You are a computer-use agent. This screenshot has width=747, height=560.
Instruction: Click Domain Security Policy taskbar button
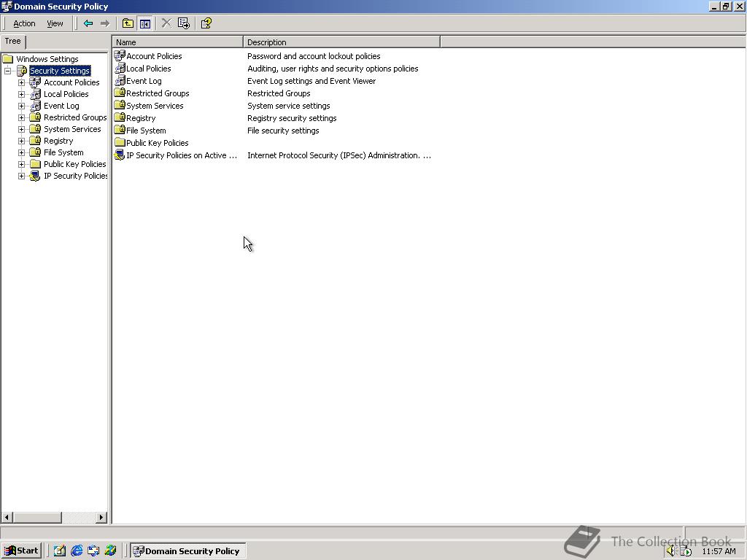pyautogui.click(x=187, y=551)
